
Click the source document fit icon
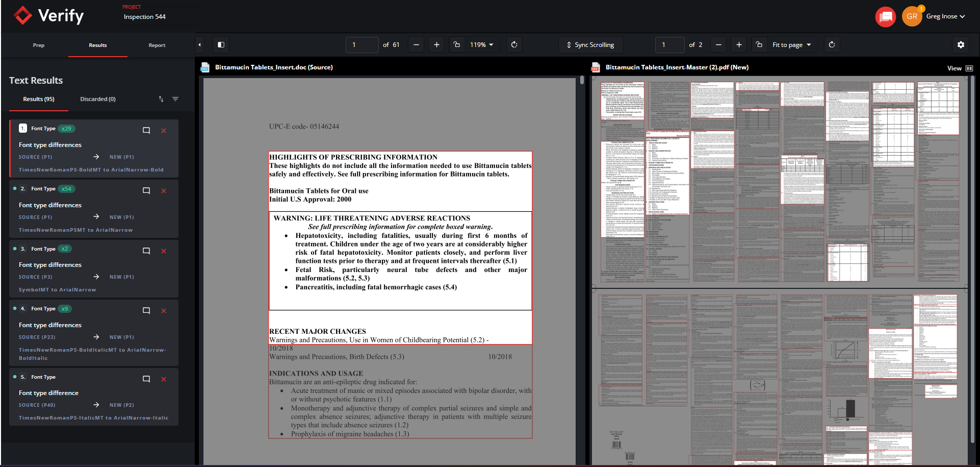(x=457, y=45)
